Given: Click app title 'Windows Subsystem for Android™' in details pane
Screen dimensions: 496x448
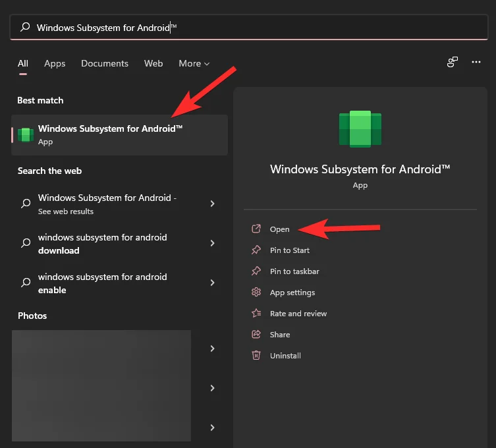Looking at the screenshot, I should point(360,169).
